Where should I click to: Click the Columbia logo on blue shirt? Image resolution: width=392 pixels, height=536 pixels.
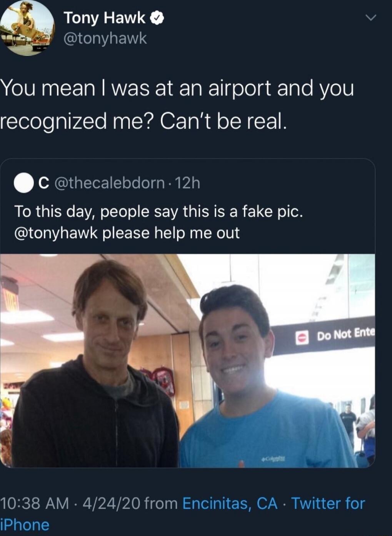(274, 458)
